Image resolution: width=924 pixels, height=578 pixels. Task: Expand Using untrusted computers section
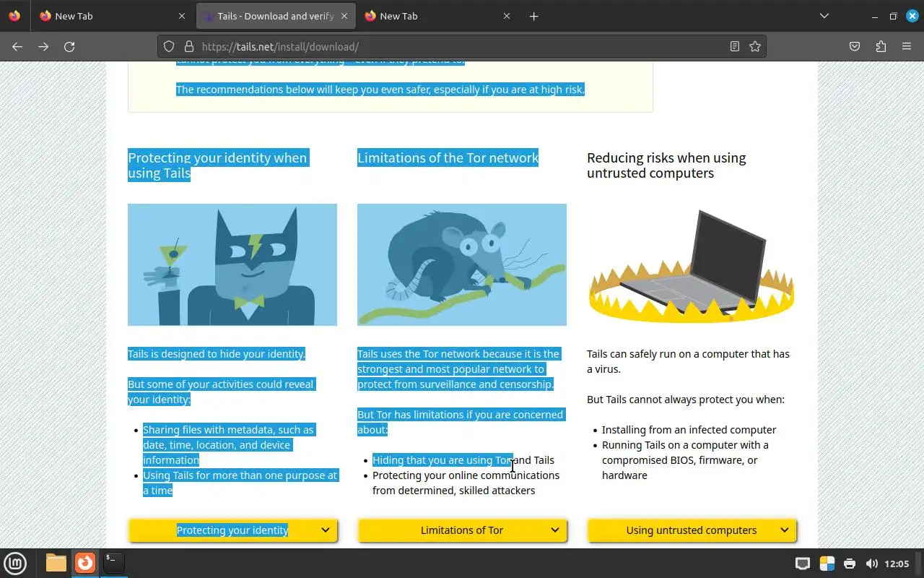[692, 530]
